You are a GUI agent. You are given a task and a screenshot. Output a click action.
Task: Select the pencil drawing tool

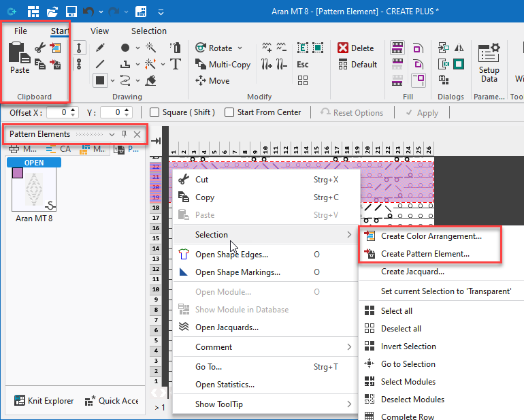[100, 48]
